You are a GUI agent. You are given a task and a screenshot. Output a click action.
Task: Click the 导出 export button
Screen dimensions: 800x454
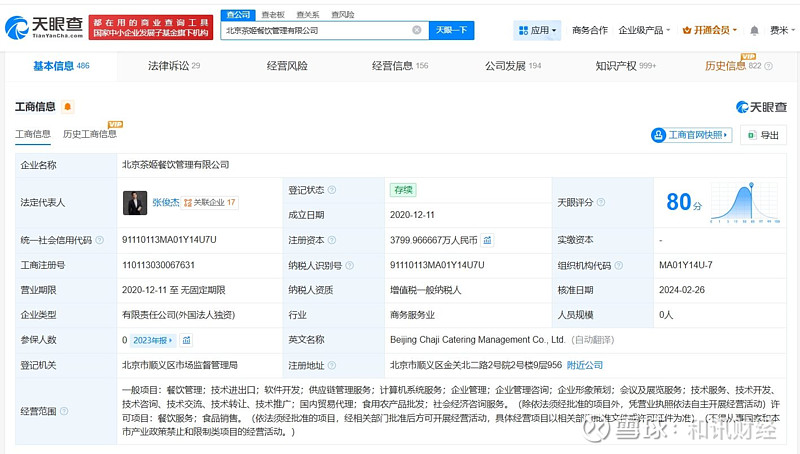(763, 135)
